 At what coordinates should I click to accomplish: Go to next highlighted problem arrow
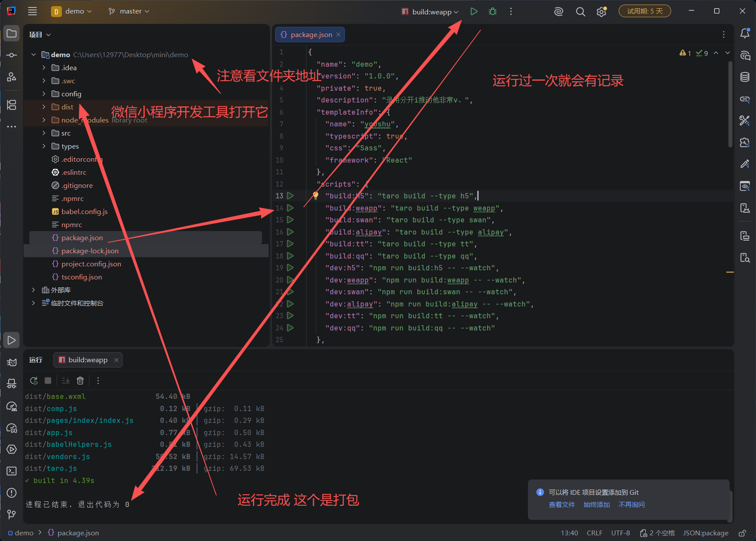(727, 53)
